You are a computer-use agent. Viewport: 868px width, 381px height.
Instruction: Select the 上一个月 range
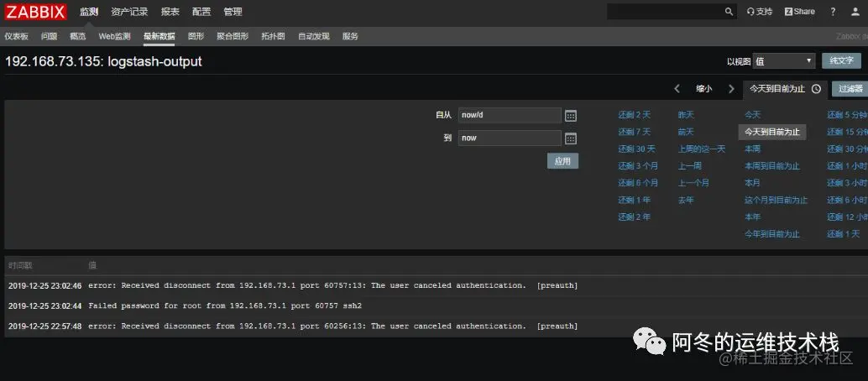pos(693,183)
